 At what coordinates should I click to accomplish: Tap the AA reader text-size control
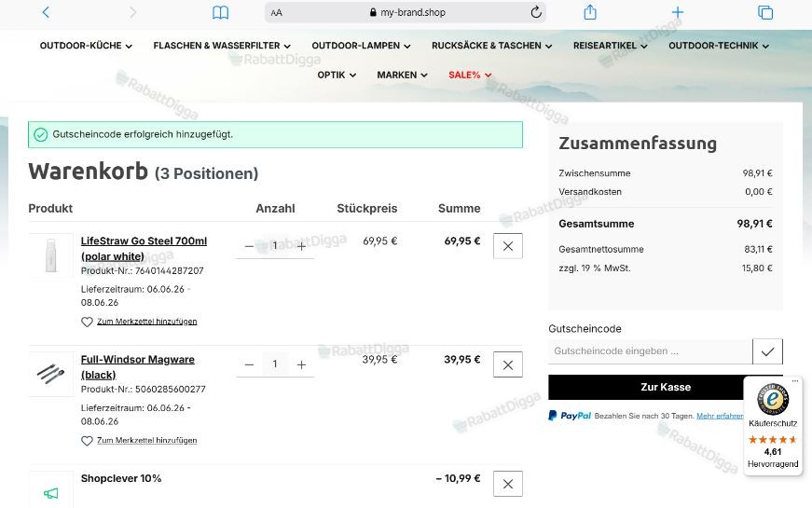click(x=277, y=12)
